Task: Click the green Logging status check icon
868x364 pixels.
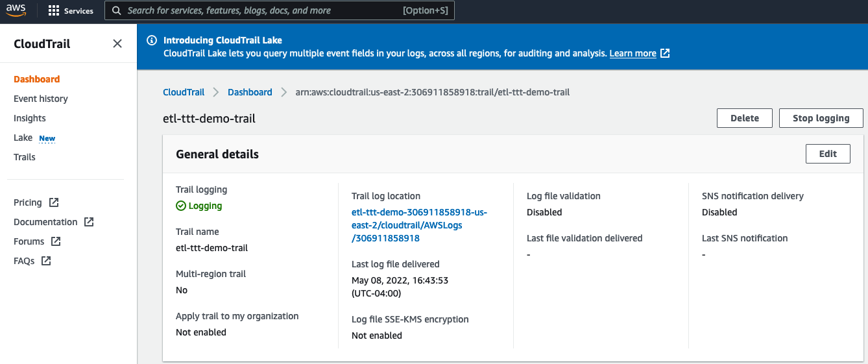Action: [181, 206]
